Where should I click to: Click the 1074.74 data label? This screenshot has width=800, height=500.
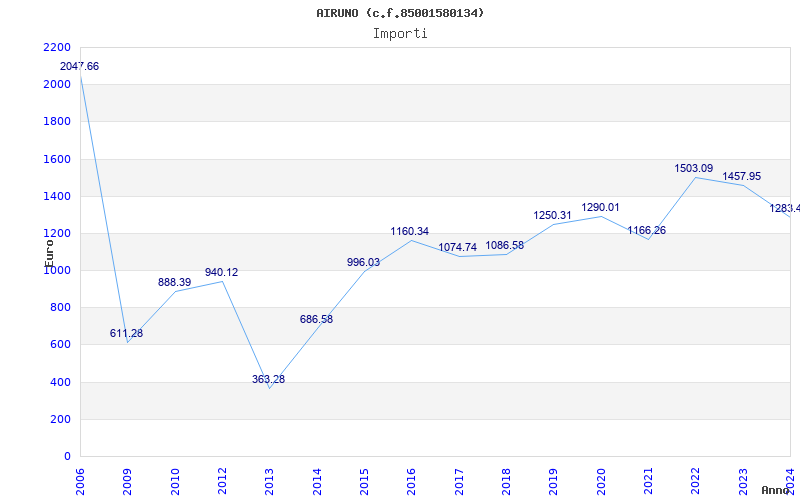click(x=458, y=247)
